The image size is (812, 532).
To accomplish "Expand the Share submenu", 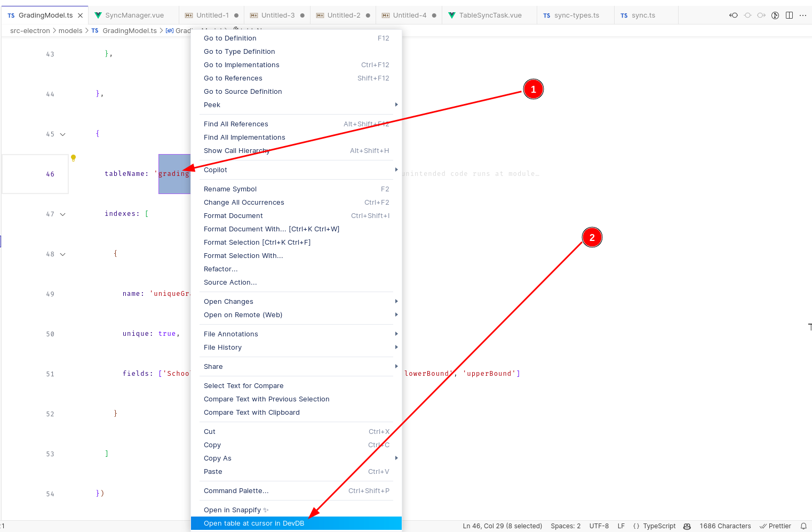I will 297,367.
